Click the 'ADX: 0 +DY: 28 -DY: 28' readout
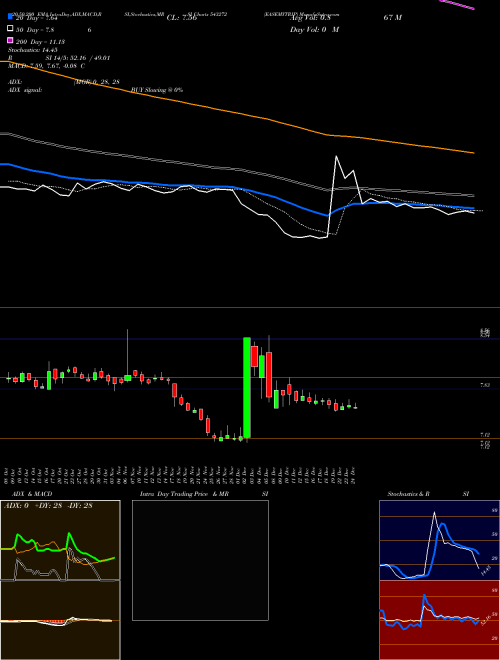The height and width of the screenshot is (660, 500). coord(48,506)
